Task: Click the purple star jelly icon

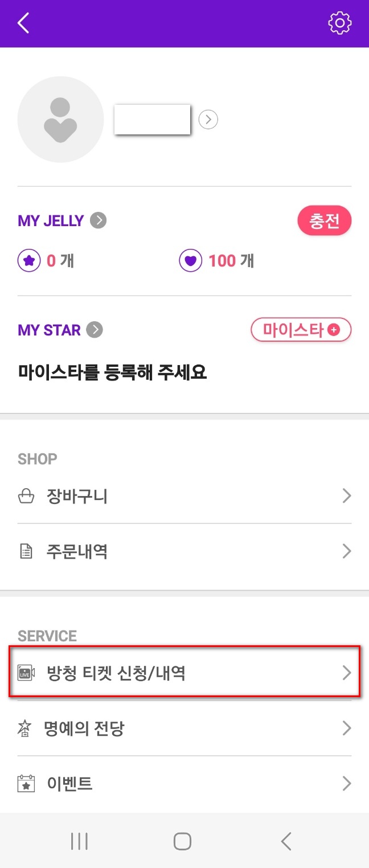Action: tap(28, 260)
